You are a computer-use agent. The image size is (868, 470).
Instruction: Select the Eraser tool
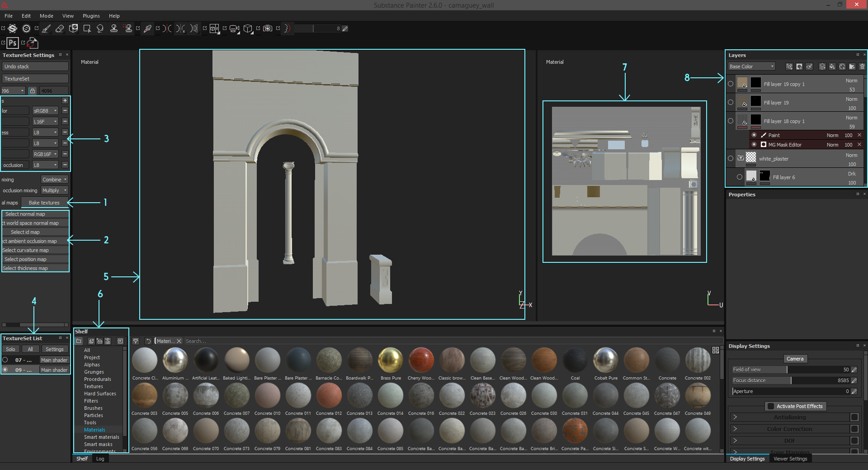coord(60,28)
